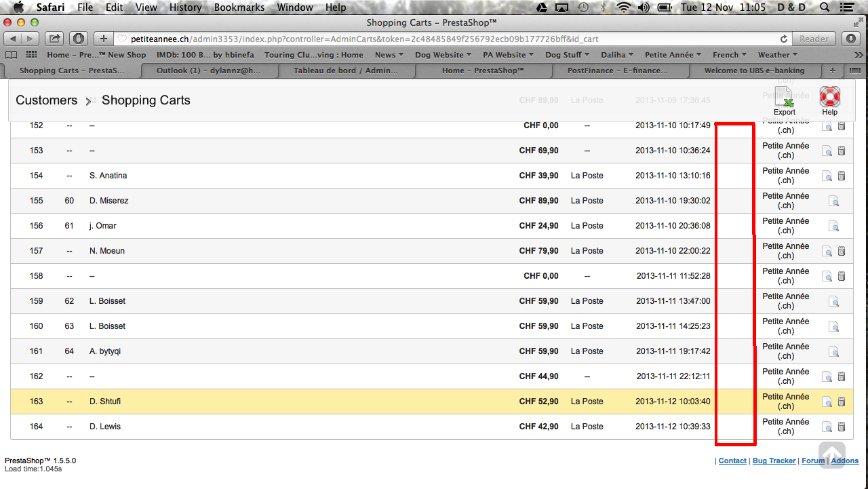The width and height of the screenshot is (868, 489).
Task: Select total CHF 79,90
Action: (539, 251)
